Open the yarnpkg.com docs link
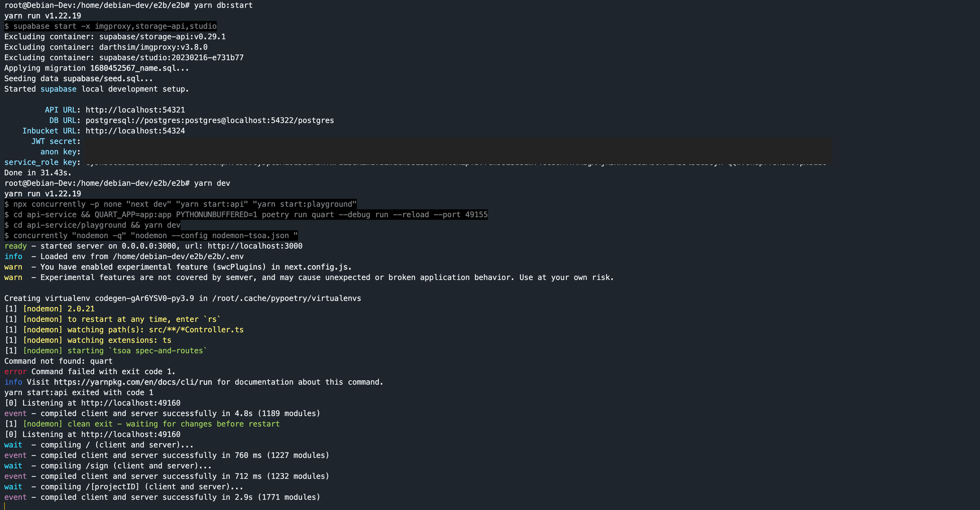The width and height of the screenshot is (980, 510). [133, 382]
